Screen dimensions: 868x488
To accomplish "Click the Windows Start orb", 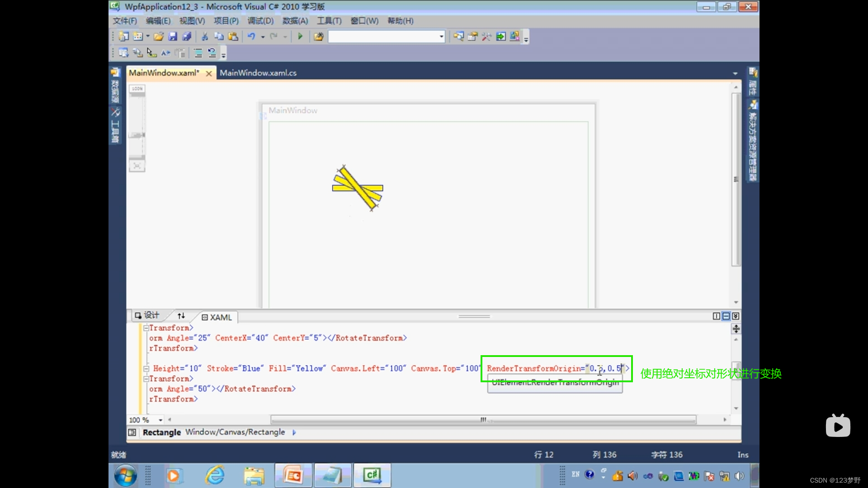I will click(125, 475).
